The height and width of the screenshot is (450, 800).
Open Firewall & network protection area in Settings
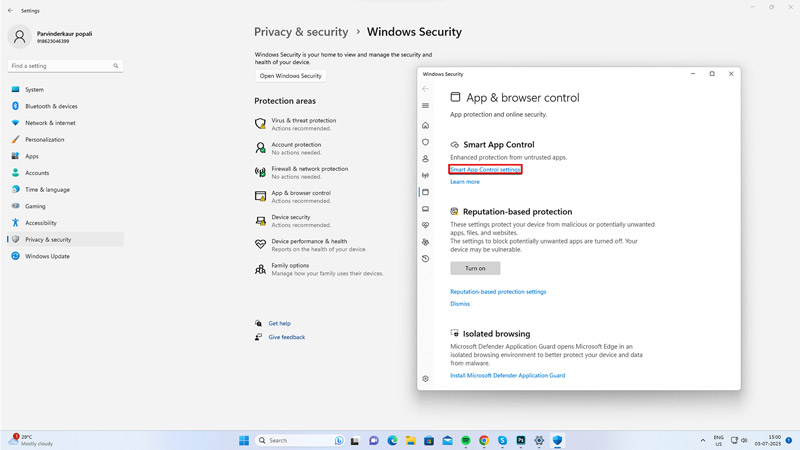pyautogui.click(x=302, y=172)
